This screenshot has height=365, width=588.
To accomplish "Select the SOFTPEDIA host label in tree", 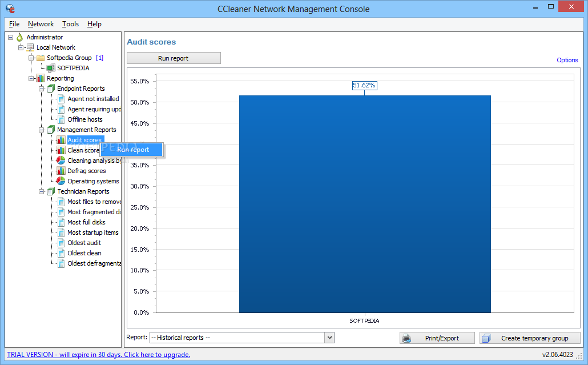I will point(73,68).
